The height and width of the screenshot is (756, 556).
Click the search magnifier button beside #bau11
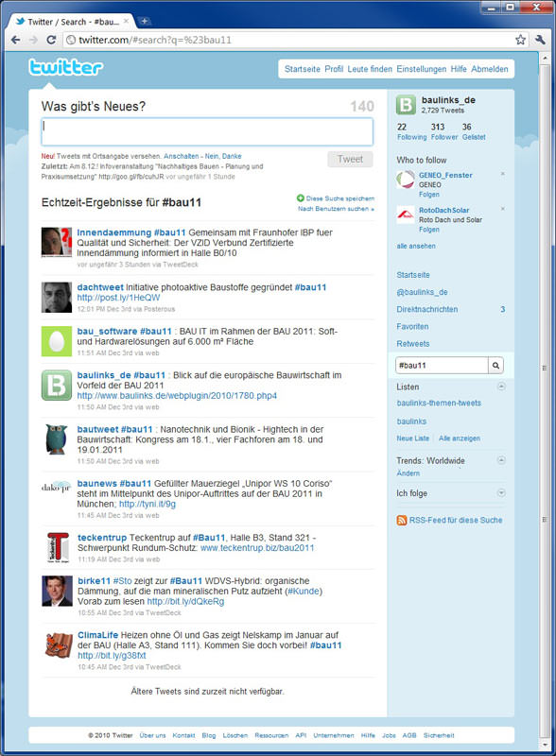coord(495,366)
